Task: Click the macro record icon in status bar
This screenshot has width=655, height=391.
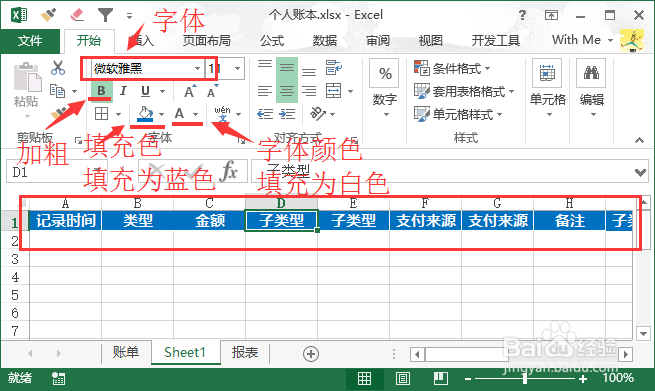Action: (58, 379)
